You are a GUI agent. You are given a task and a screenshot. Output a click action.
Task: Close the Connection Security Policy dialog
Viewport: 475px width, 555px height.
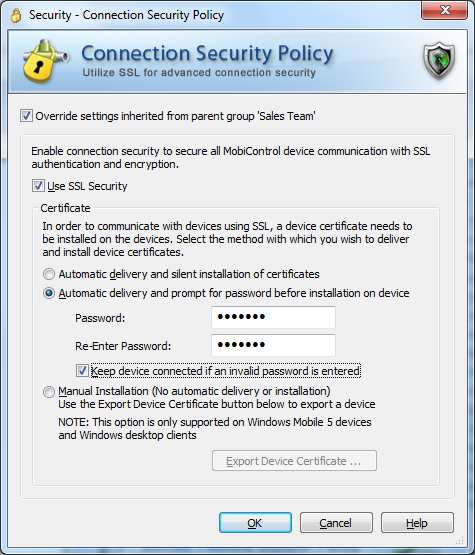pos(444,11)
